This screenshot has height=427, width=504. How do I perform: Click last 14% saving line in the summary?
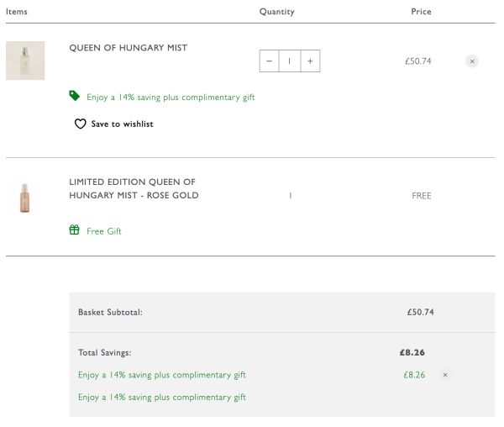pos(162,397)
